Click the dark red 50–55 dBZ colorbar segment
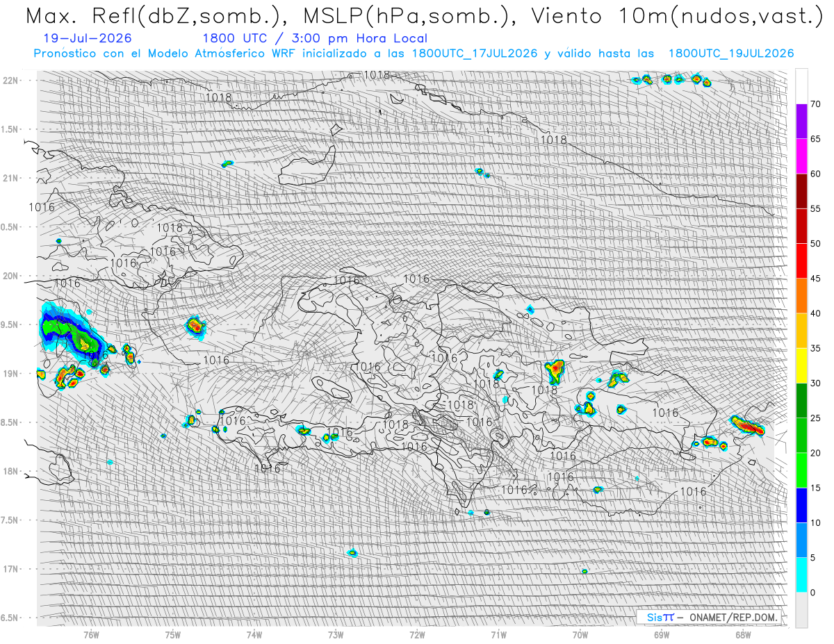 click(x=801, y=226)
